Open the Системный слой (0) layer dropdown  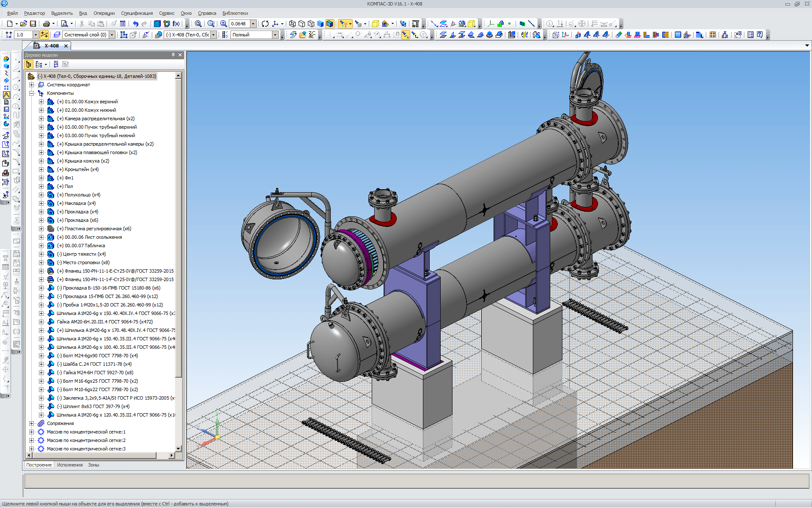(112, 35)
